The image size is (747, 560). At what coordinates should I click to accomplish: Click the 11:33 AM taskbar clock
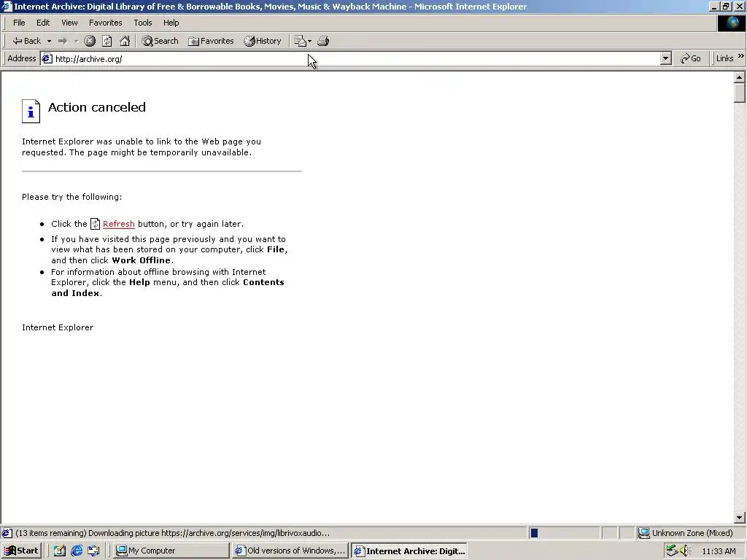pos(719,551)
